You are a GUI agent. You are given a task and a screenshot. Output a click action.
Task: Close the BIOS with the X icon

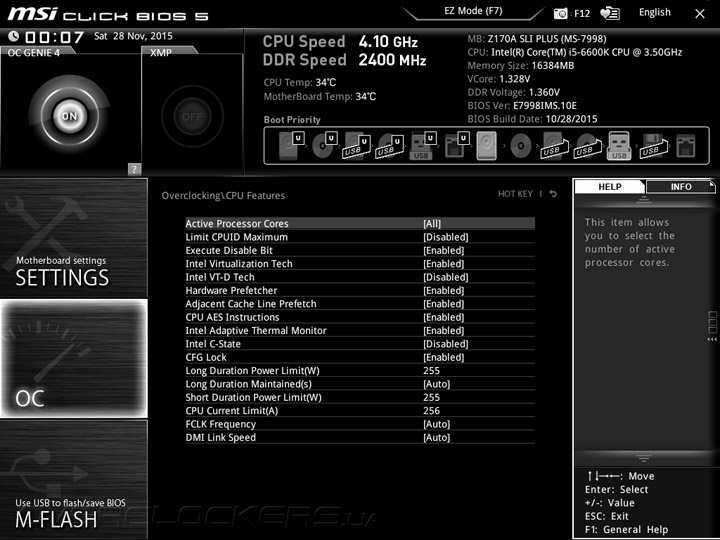[700, 14]
